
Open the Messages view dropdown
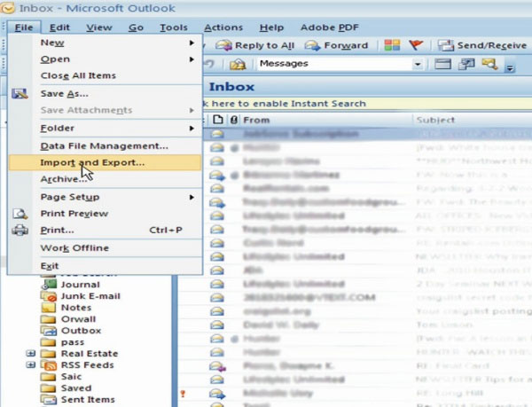[x=418, y=64]
